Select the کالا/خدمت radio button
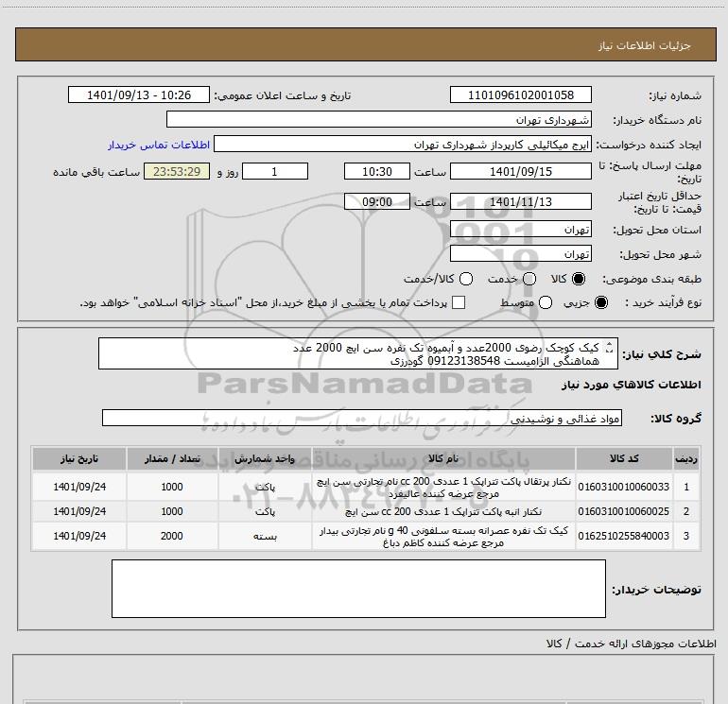728x704 pixels. click(x=466, y=279)
